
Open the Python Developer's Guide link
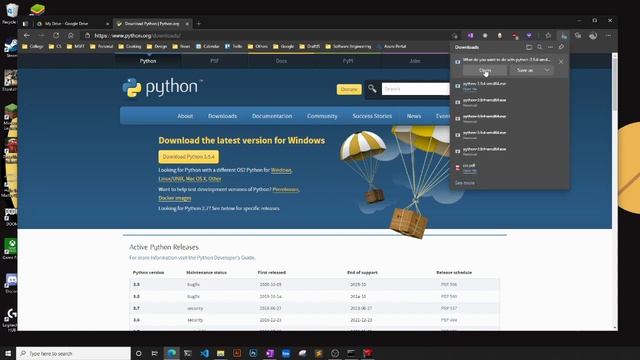226,258
